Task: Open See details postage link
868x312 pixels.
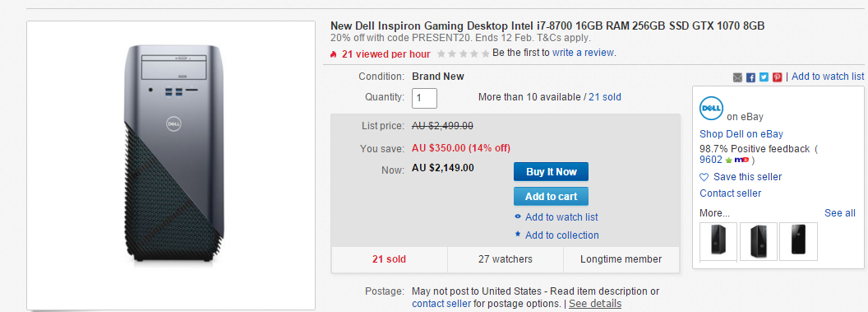Action: coord(595,304)
